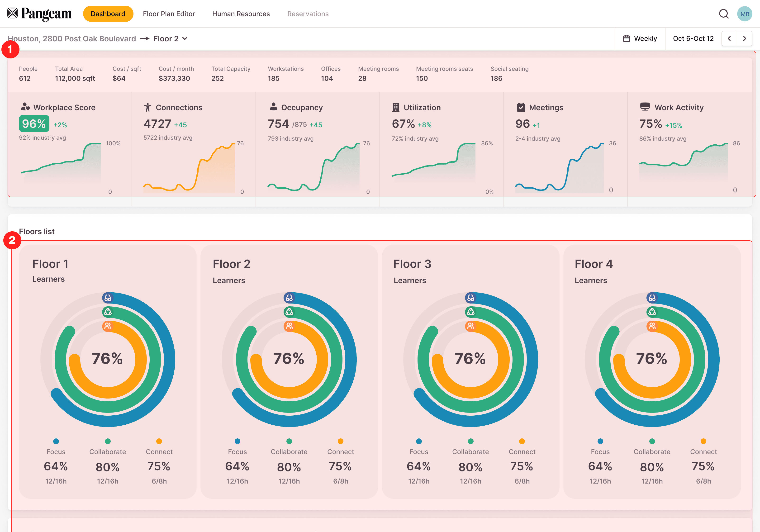Click the Houston address breadcrumb link

coord(72,39)
